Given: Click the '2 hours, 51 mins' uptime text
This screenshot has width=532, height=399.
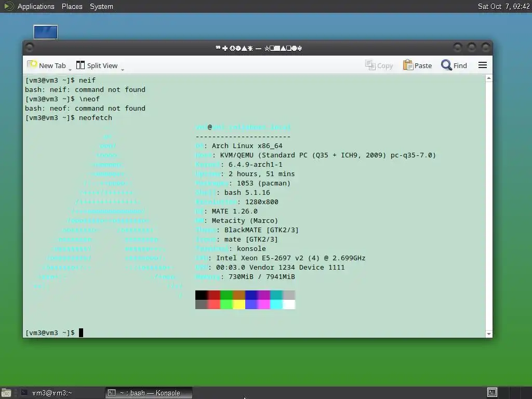Looking at the screenshot, I should click(262, 174).
